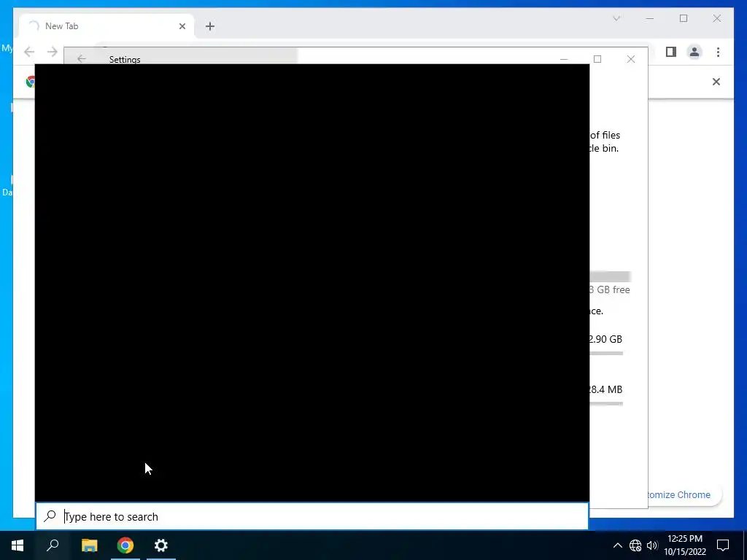Open a new Chrome tab with plus button
747x560 pixels.
pos(210,26)
